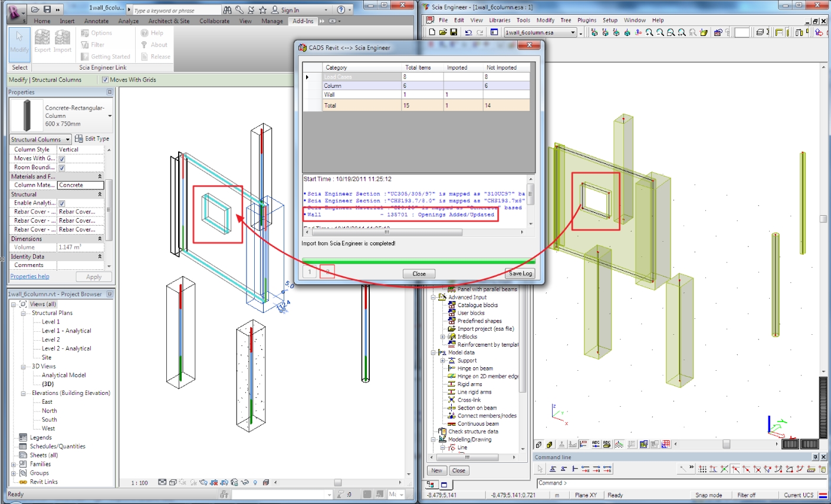
Task: Click the Command > input field
Action: tap(682, 483)
